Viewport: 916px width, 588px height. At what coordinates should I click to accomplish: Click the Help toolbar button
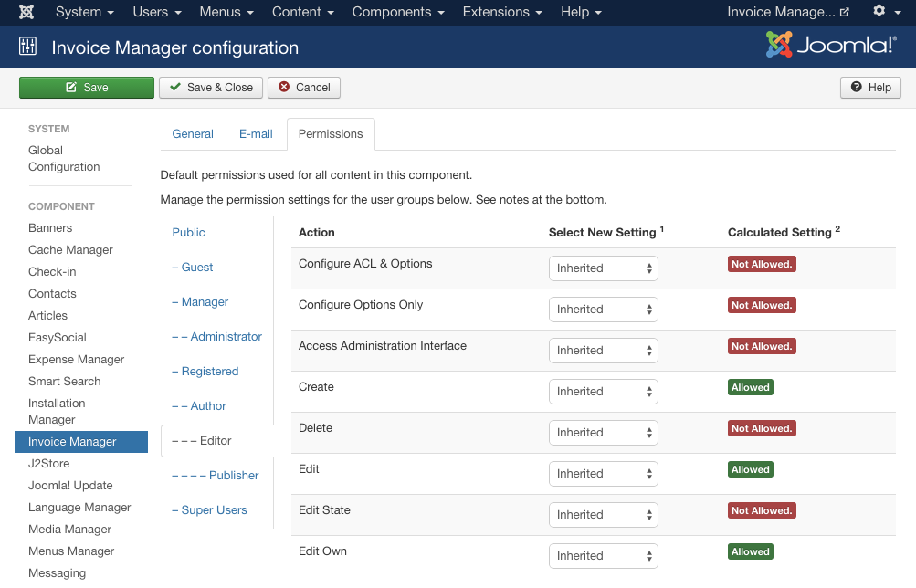[x=870, y=88]
